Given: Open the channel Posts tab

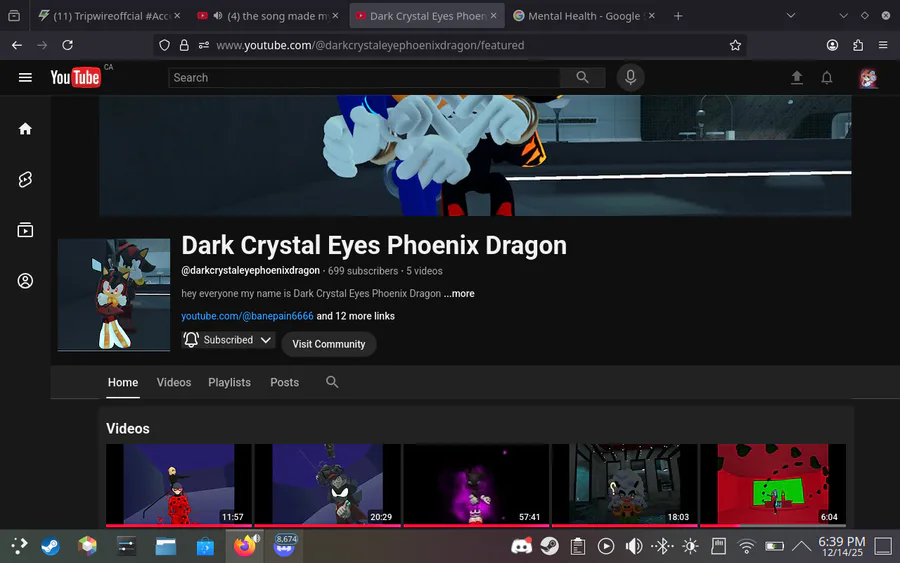Looking at the screenshot, I should [x=284, y=382].
